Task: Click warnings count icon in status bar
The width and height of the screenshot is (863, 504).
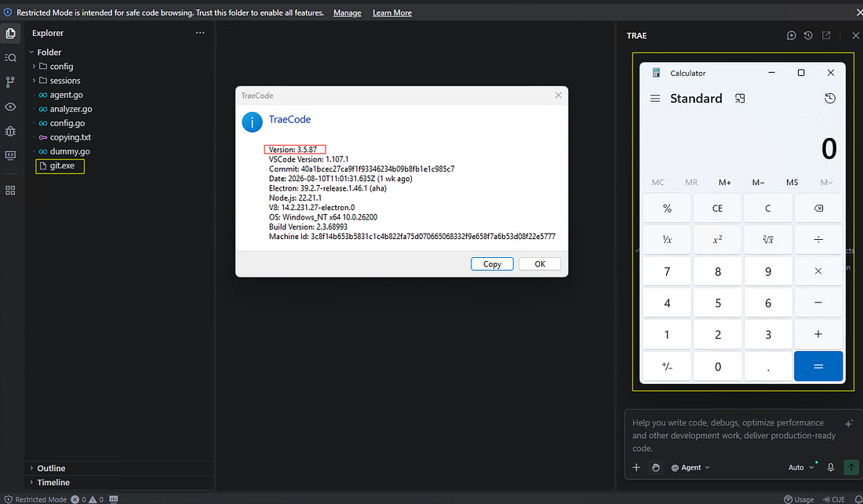Action: coord(93,499)
